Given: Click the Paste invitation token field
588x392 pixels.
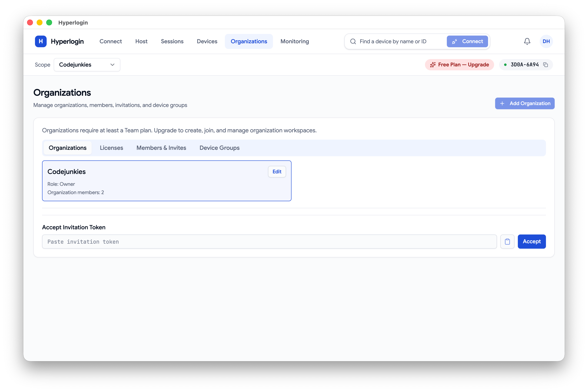Looking at the screenshot, I should [x=269, y=242].
